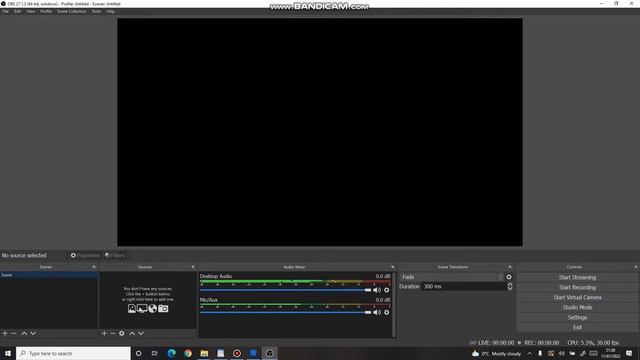Click the Duration 300 ms field

coord(464,287)
